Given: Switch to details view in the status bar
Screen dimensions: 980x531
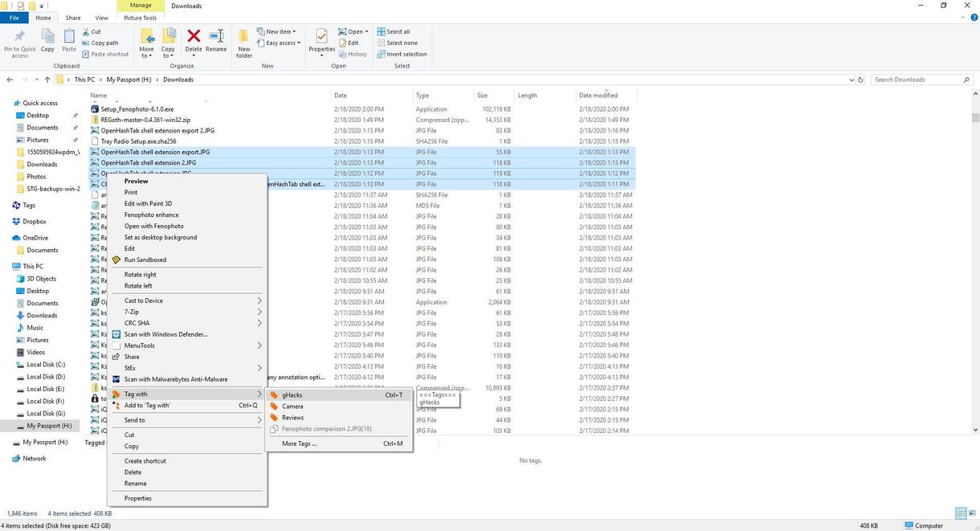Looking at the screenshot, I should coord(961,513).
